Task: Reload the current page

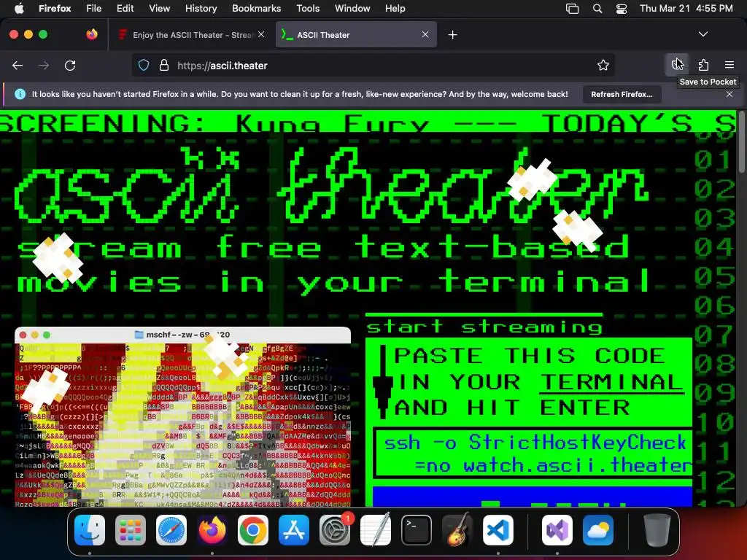Action: [70, 65]
